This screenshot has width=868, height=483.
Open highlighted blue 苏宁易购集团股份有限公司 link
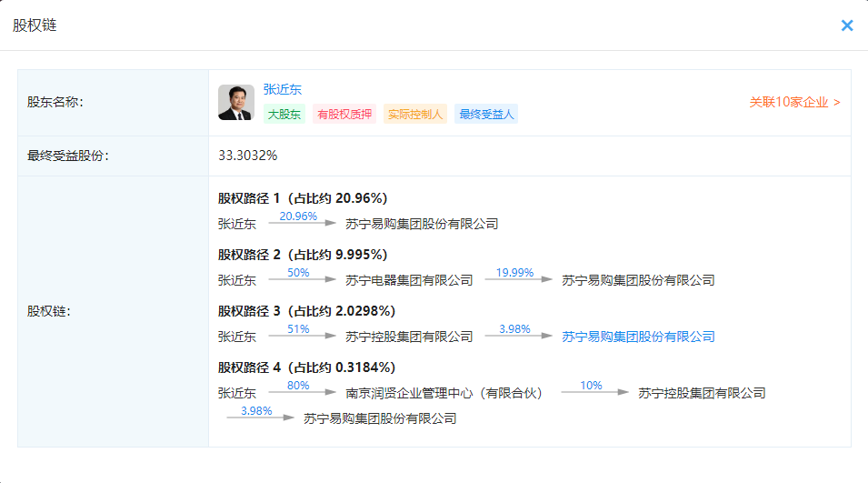(x=638, y=337)
